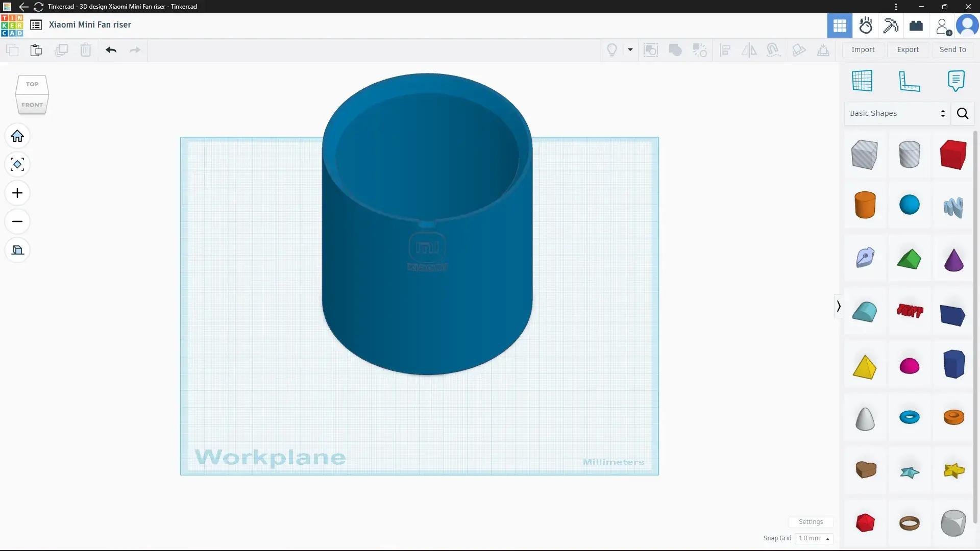Click the TOP face of the view cube
Screen dimensions: 980x551
pos(32,84)
